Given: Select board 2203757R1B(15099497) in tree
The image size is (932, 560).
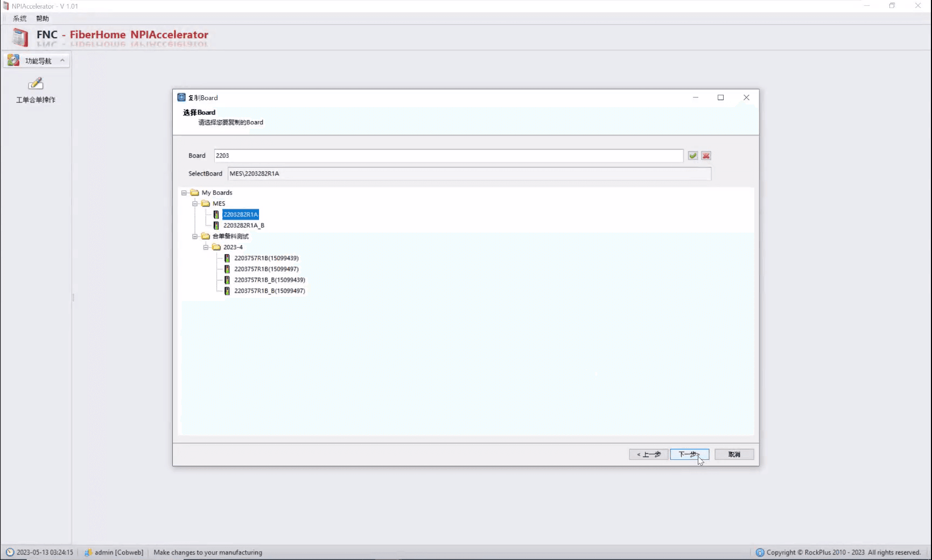Looking at the screenshot, I should coord(267,269).
